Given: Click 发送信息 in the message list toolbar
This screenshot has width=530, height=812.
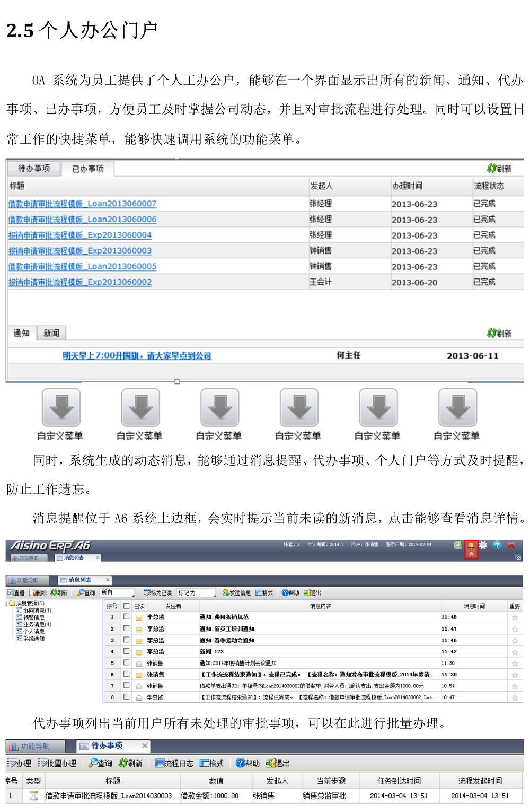Looking at the screenshot, I should pyautogui.click(x=237, y=593).
